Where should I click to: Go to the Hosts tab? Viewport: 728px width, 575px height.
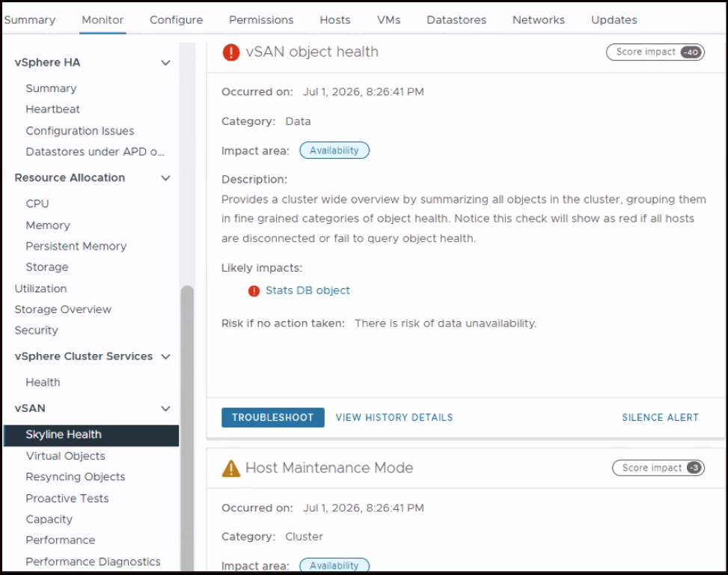[334, 20]
